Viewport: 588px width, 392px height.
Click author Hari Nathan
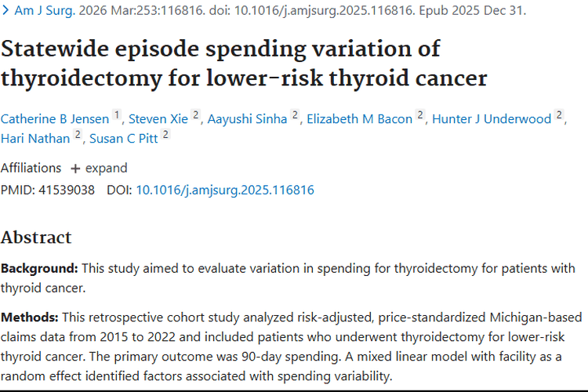click(x=35, y=139)
